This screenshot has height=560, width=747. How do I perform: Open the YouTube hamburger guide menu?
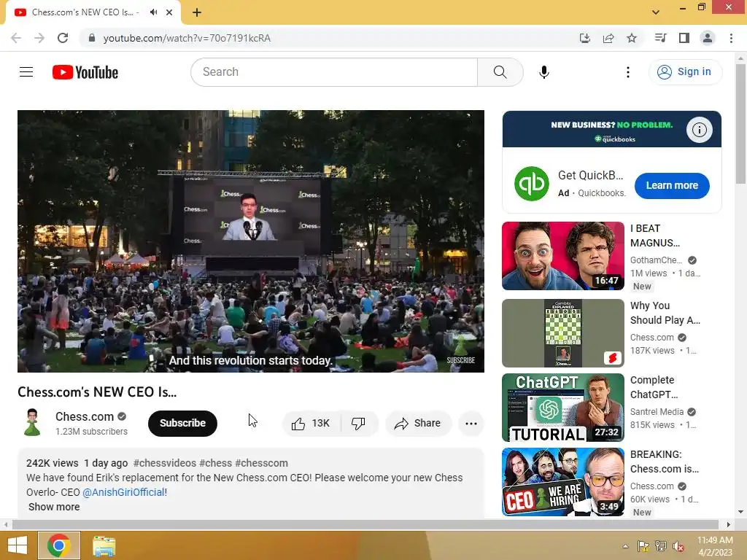(26, 72)
